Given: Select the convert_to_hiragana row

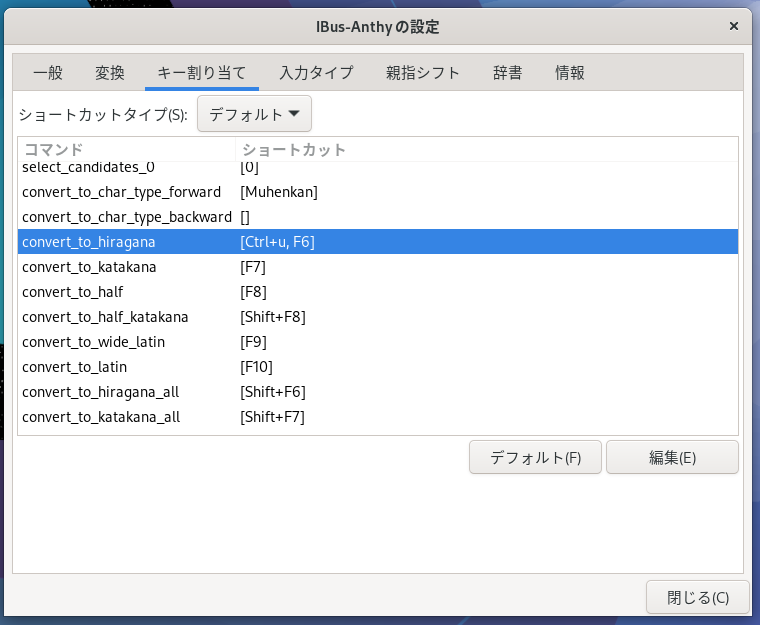Looking at the screenshot, I should pyautogui.click(x=378, y=241).
